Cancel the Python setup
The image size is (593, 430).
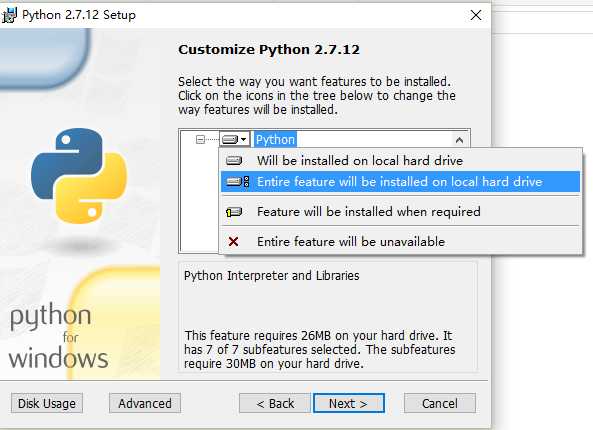[440, 403]
